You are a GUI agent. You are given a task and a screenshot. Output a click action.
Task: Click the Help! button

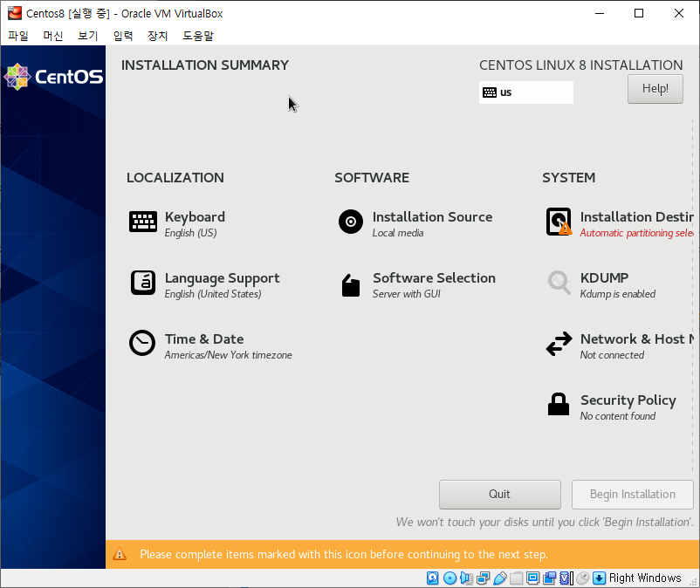(x=655, y=89)
